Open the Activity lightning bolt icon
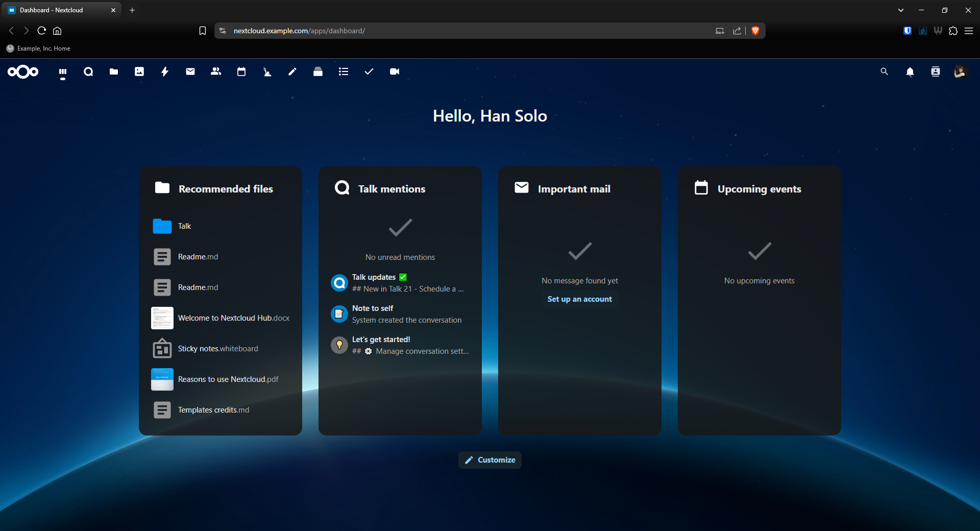The width and height of the screenshot is (980, 531). [165, 72]
